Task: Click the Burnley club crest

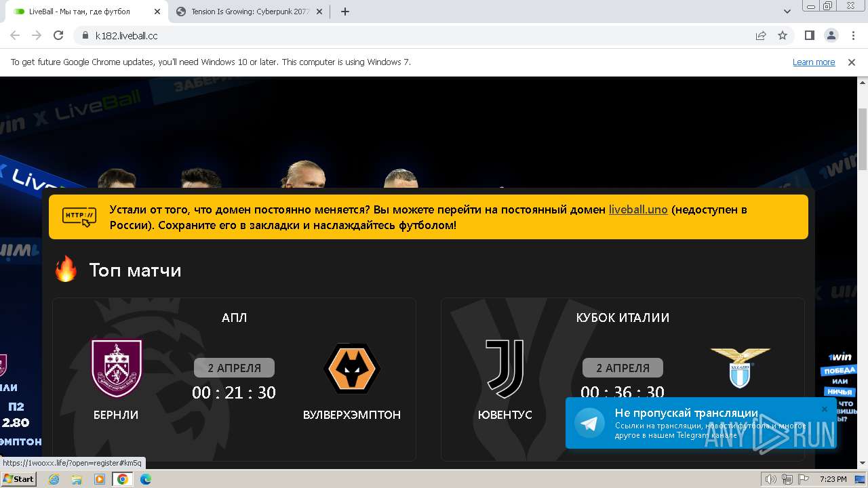Action: tap(117, 368)
